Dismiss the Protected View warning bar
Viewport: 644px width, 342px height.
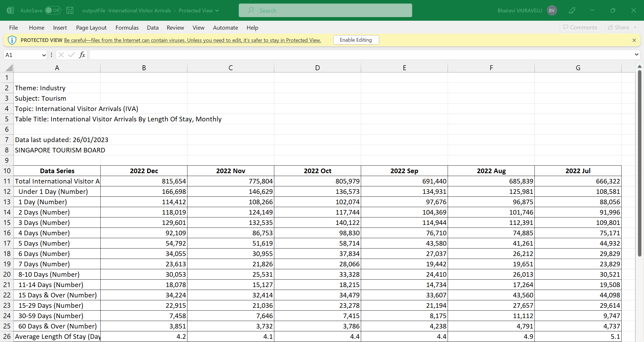click(x=634, y=40)
